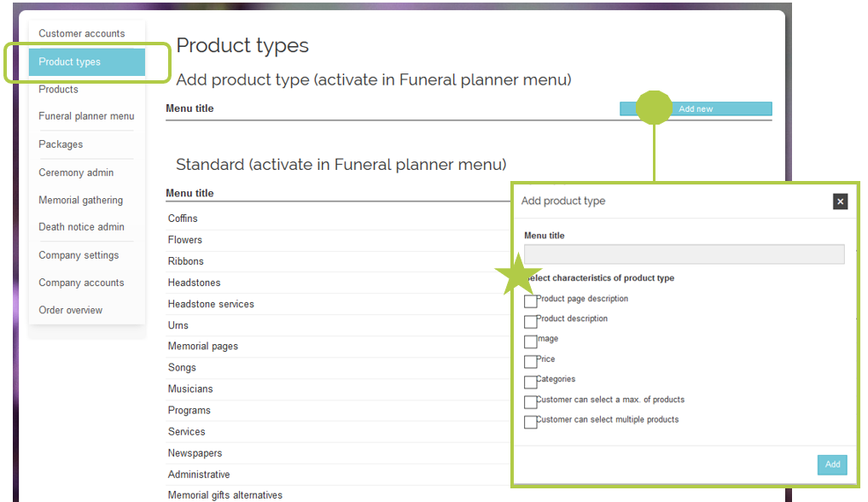Open Order overview
Viewport: 868px width, 502px height.
(x=71, y=311)
